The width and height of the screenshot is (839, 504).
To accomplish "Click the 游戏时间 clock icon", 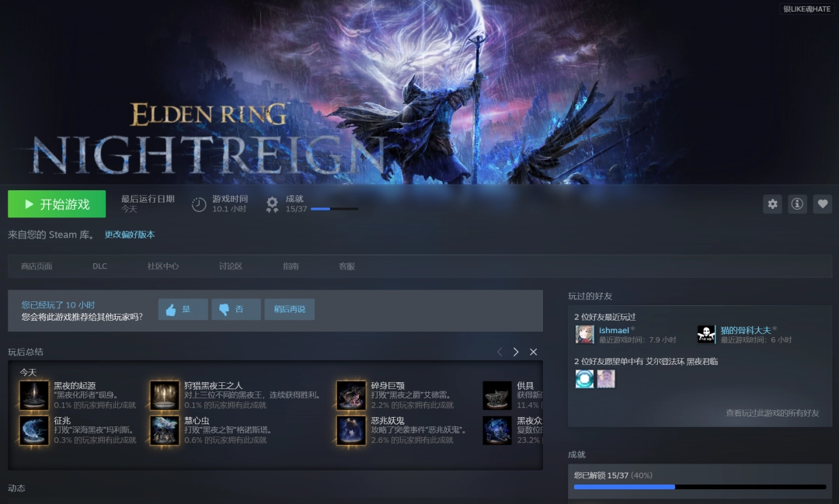I will point(199,204).
